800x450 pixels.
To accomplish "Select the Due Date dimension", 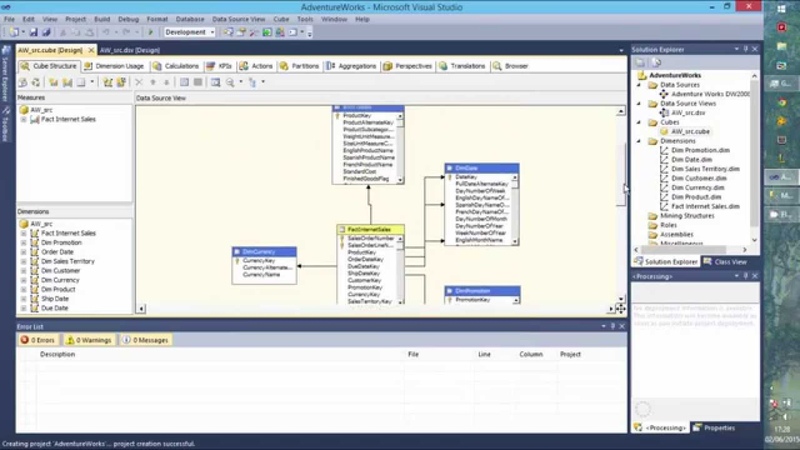I will point(55,308).
